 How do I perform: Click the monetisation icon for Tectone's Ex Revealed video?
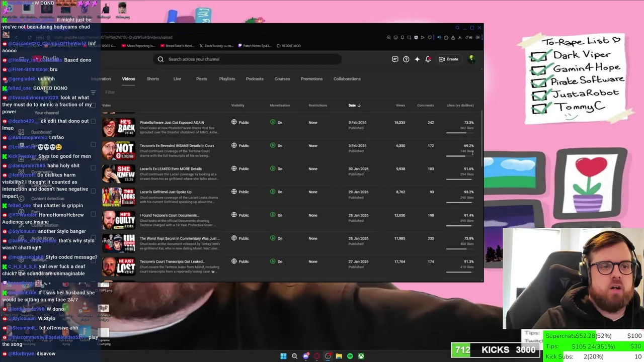[273, 145]
